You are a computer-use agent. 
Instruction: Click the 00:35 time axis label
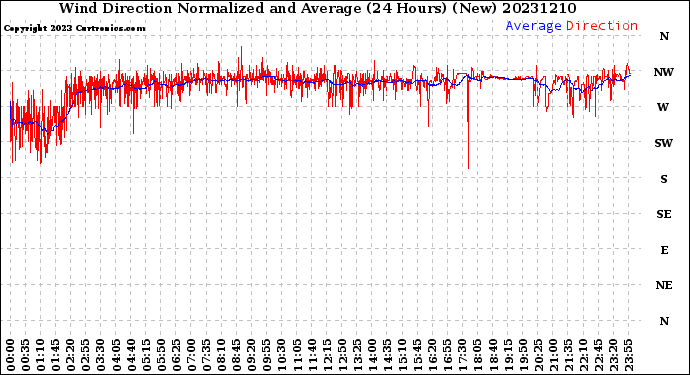click(x=26, y=355)
